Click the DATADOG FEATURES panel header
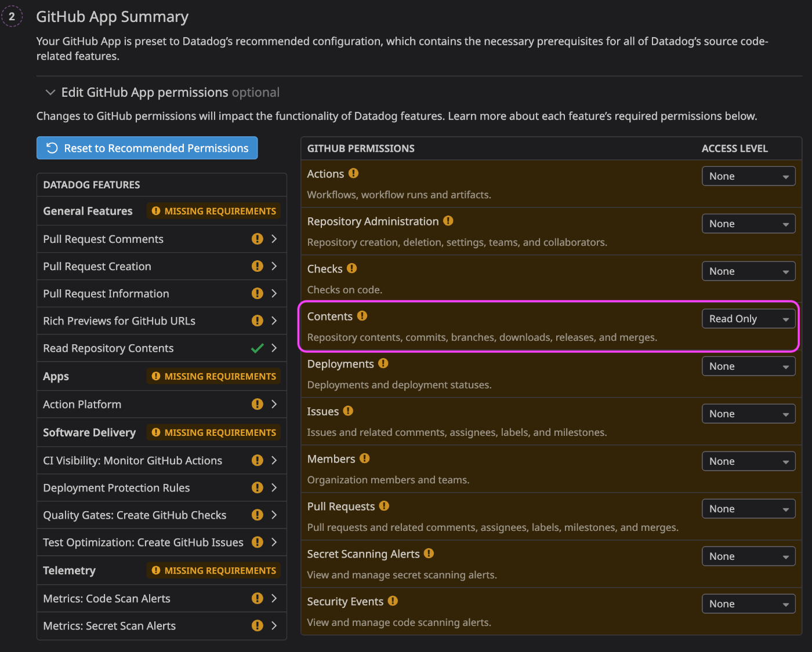812x652 pixels. click(92, 185)
